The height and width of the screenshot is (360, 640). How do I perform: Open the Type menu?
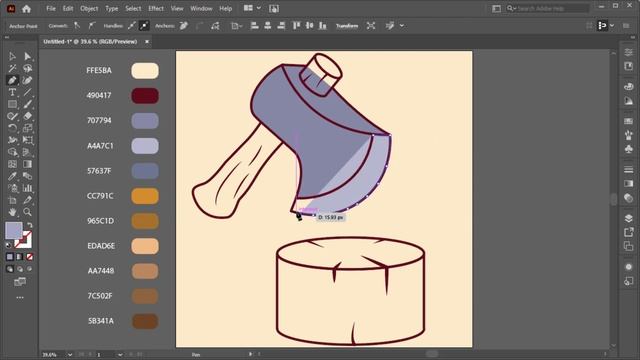pyautogui.click(x=111, y=8)
